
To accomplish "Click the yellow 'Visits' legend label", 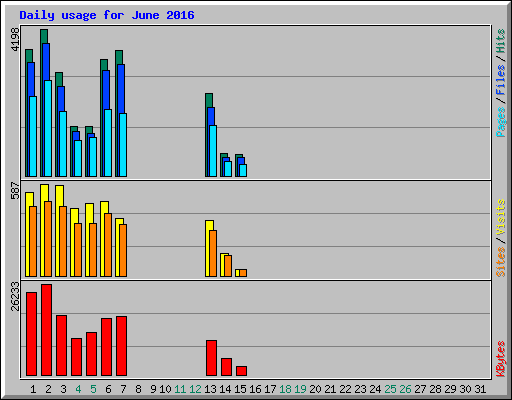I will click(500, 218).
